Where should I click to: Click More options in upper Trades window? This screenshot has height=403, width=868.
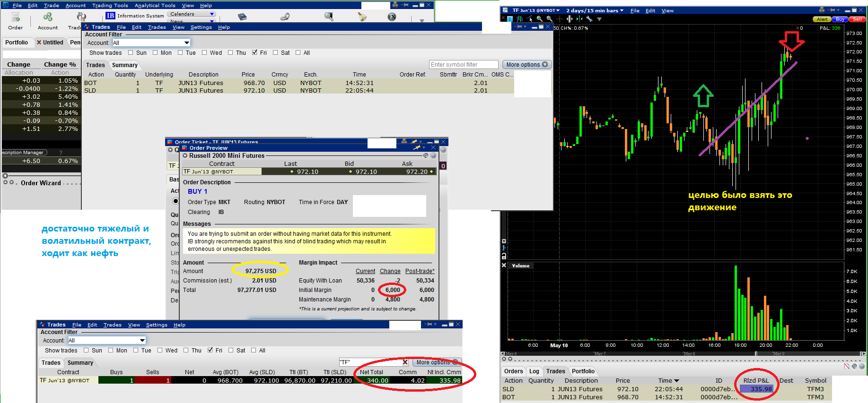[527, 65]
